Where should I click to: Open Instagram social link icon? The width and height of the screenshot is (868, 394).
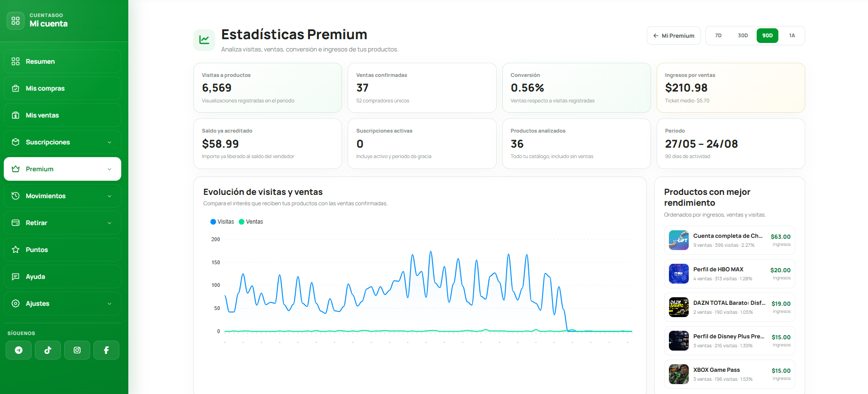[77, 350]
